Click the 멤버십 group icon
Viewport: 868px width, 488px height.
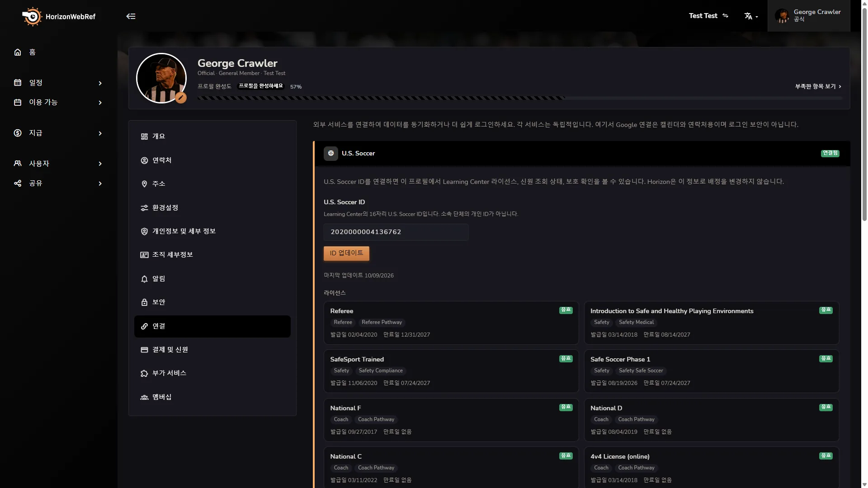144,397
